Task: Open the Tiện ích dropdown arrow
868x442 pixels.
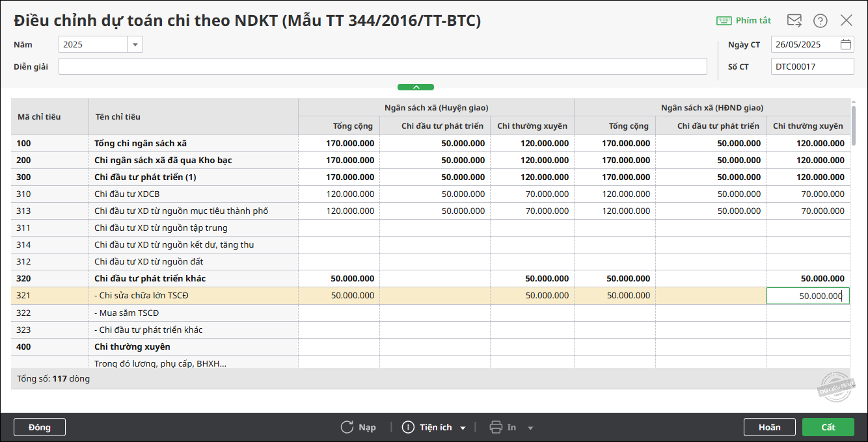Action: coord(463,428)
